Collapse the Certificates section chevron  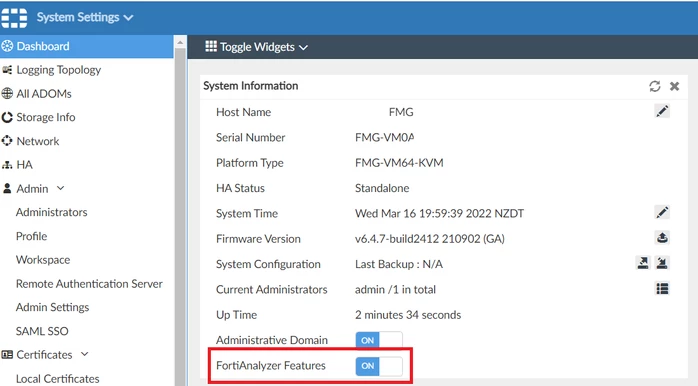coord(85,354)
